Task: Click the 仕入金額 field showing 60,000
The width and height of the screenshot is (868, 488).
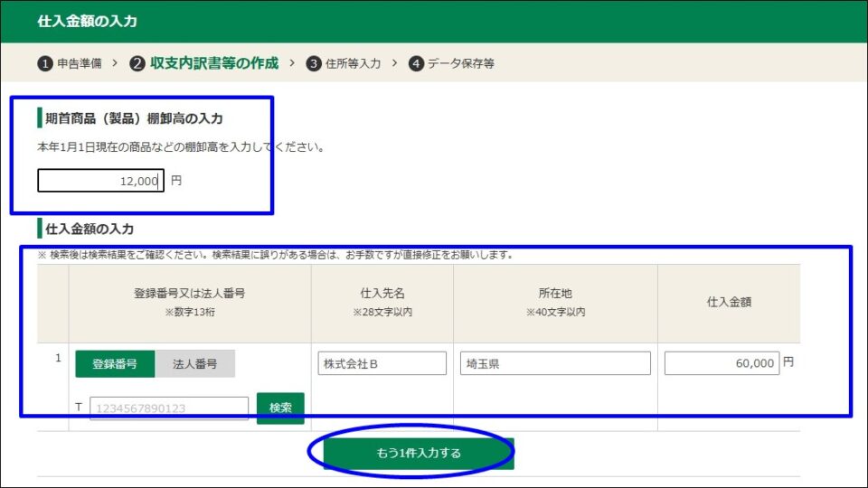Action: pos(722,363)
